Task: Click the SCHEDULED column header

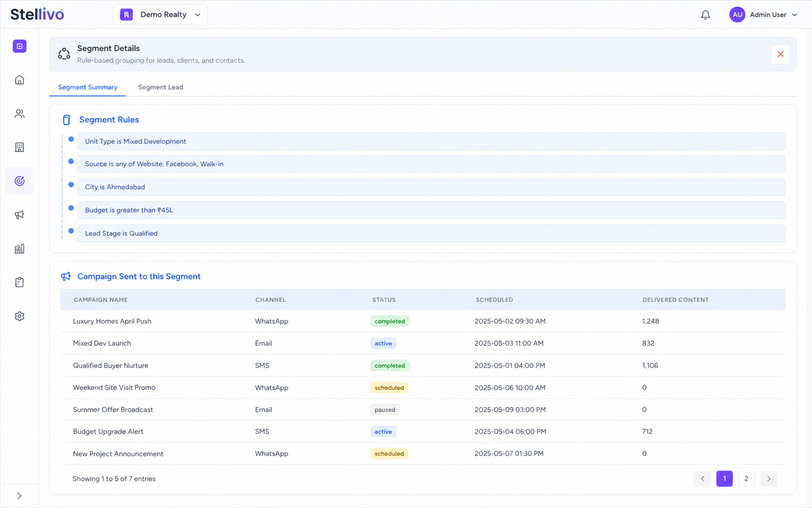Action: (x=494, y=300)
